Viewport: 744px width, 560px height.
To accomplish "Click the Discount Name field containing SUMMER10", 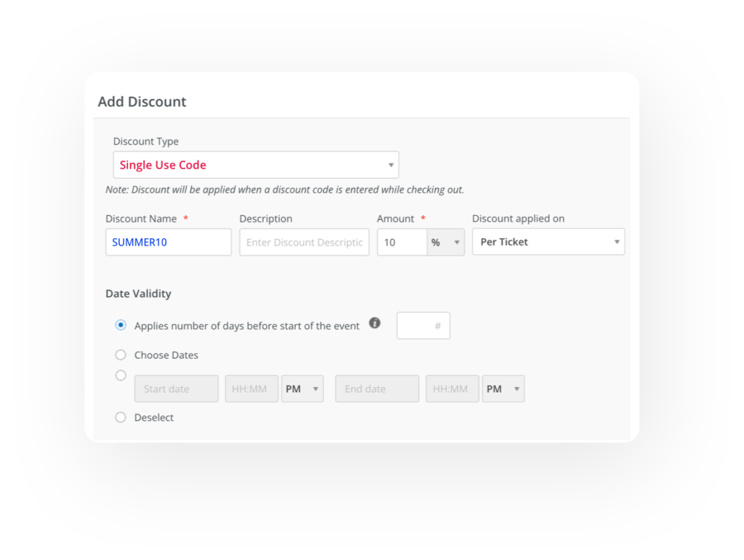I will click(169, 243).
